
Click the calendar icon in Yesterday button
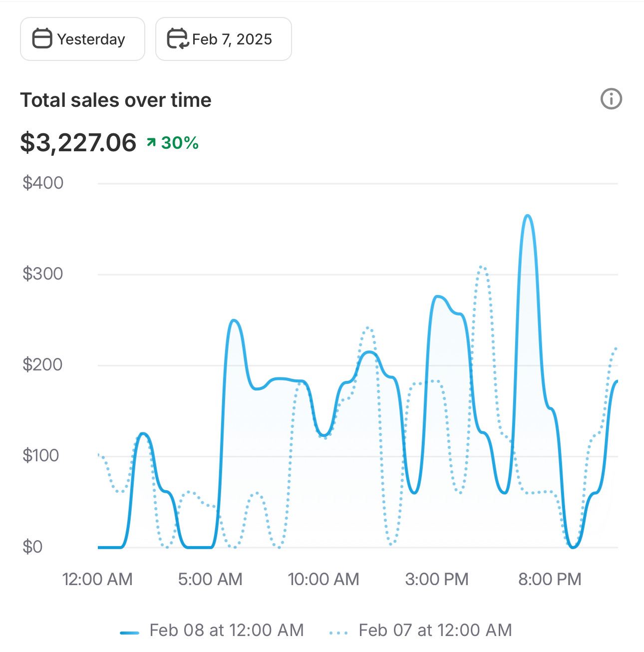pyautogui.click(x=42, y=39)
